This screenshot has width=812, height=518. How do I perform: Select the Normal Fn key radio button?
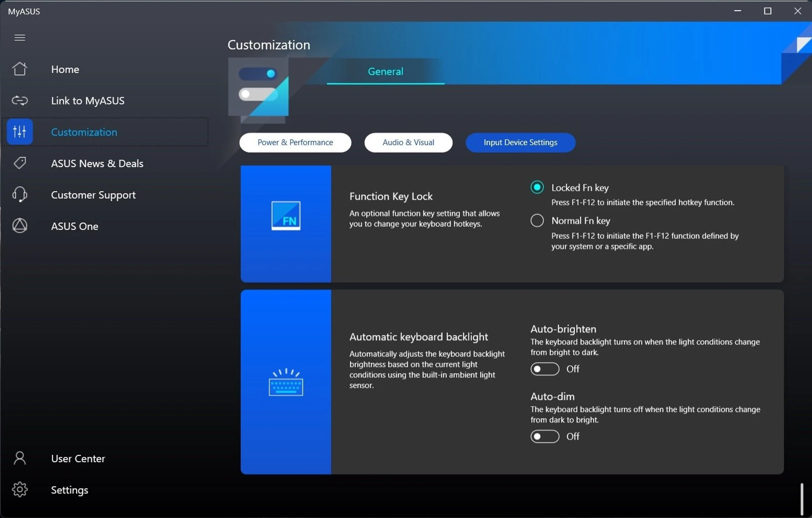[537, 220]
